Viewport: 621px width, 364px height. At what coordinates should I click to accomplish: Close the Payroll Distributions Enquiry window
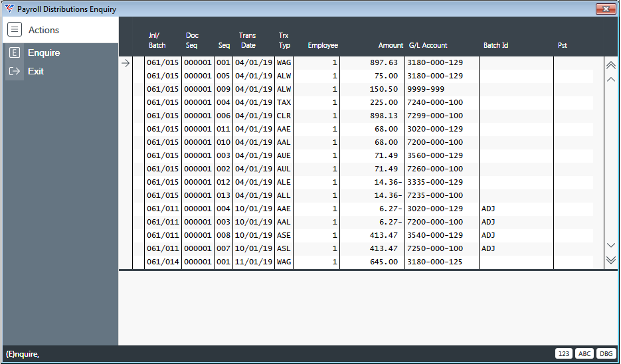pos(606,9)
